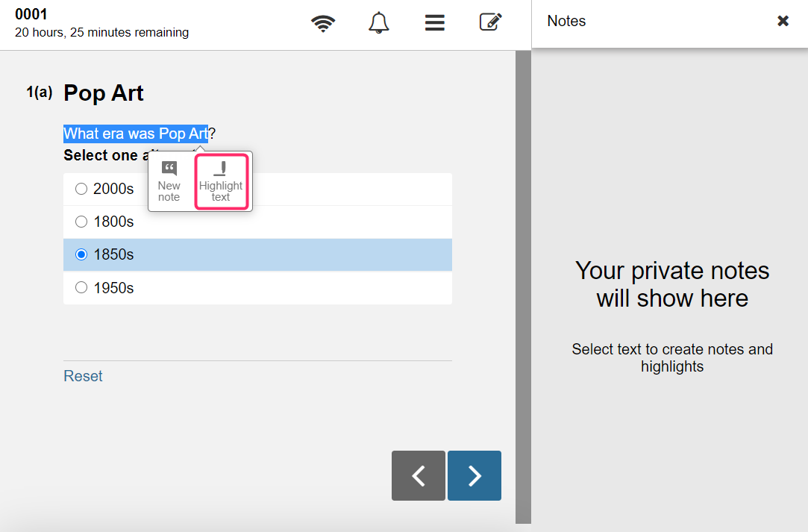Select the 2000s radio option
Image resolution: width=808 pixels, height=532 pixels.
click(81, 189)
